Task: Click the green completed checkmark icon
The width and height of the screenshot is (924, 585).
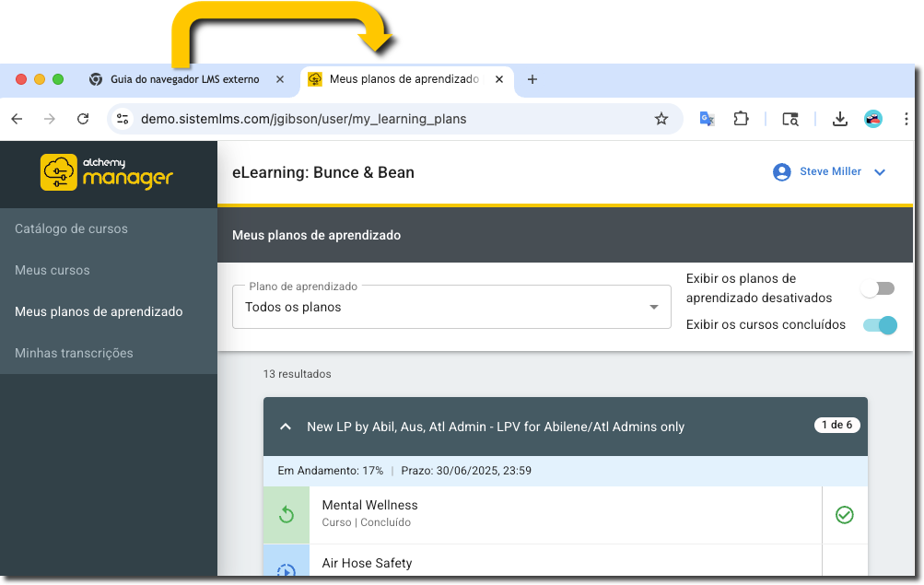Action: [x=844, y=515]
